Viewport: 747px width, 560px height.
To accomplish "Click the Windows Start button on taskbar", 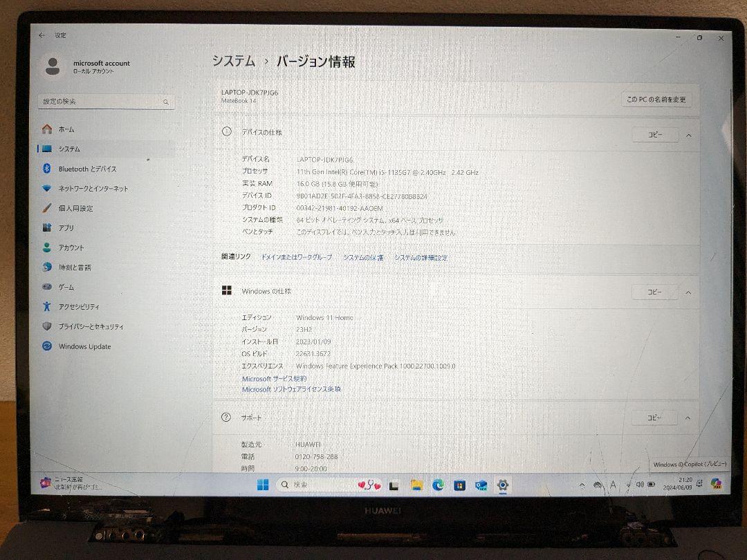I will click(x=263, y=485).
